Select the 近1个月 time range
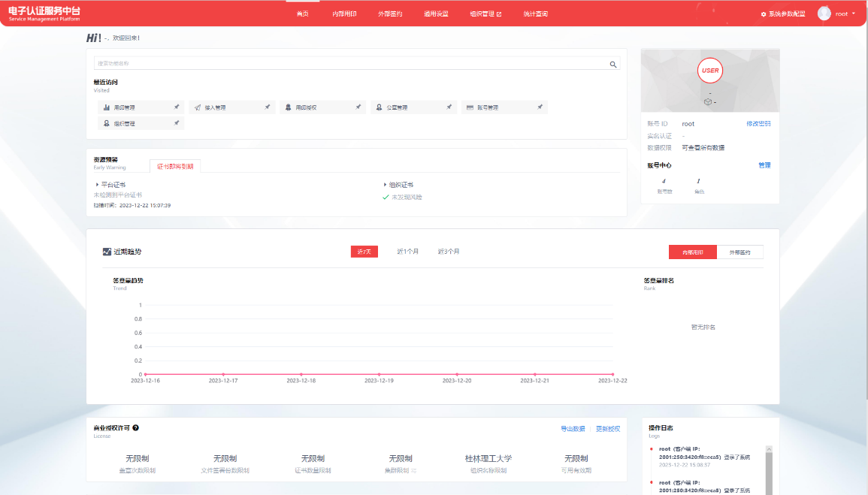This screenshot has width=868, height=495. click(408, 252)
